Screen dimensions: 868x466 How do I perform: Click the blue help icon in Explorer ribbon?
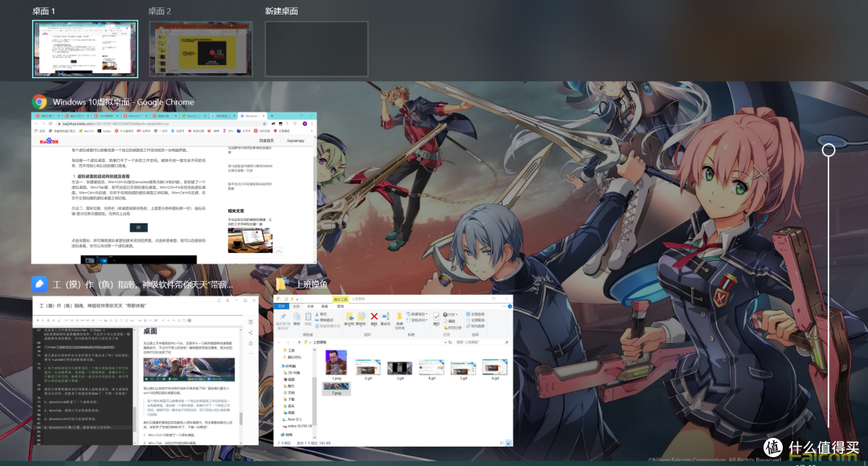click(510, 306)
